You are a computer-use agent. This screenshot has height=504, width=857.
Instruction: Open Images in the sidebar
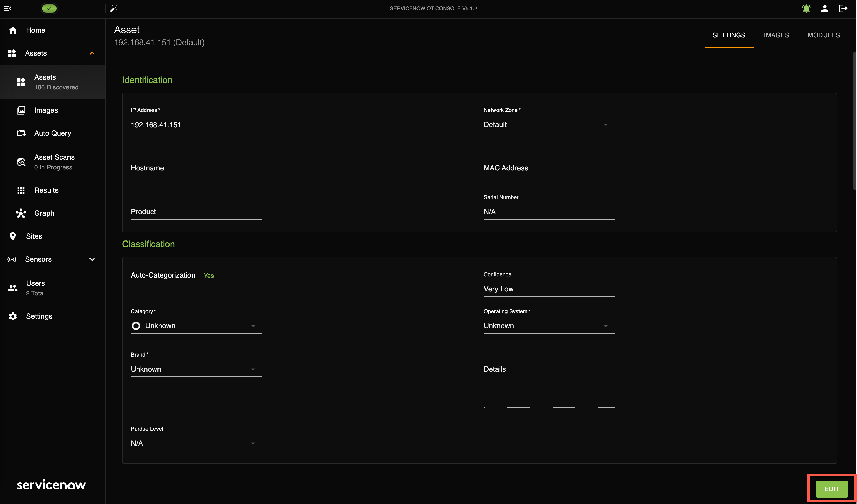53,110
